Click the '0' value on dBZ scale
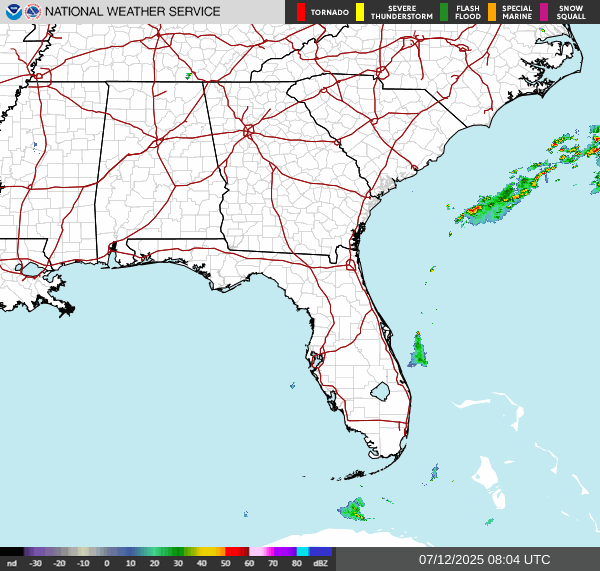Screen dimensions: 600x571 (107, 563)
